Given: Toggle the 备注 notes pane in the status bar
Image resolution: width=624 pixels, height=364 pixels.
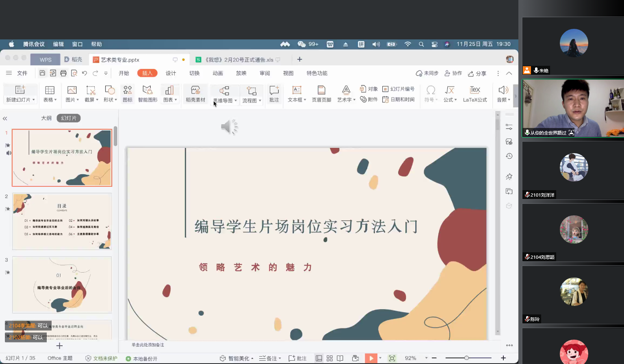Looking at the screenshot, I should point(270,358).
